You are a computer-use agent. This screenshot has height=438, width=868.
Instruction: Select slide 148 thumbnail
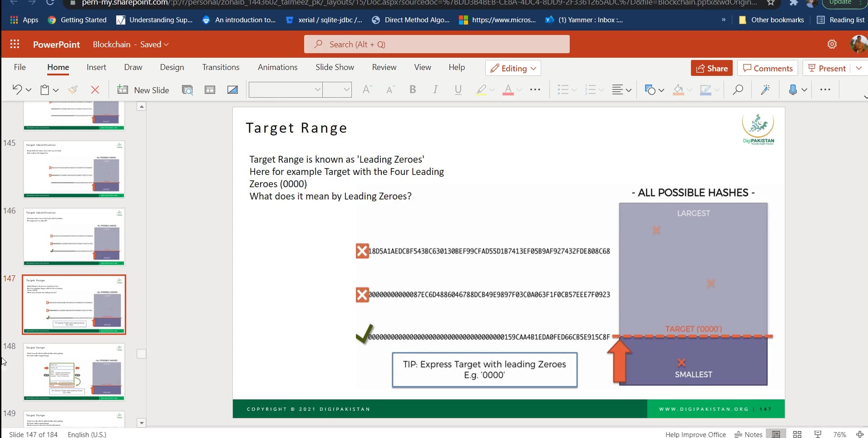pos(74,372)
